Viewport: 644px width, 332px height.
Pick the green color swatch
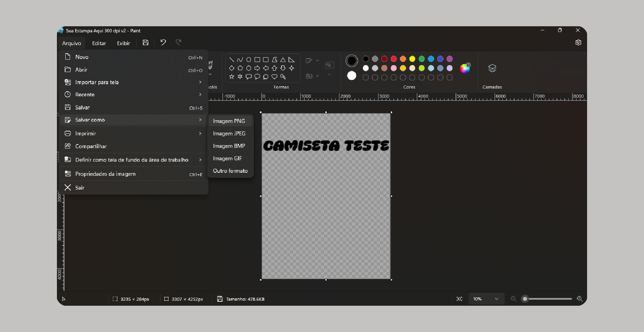click(421, 59)
